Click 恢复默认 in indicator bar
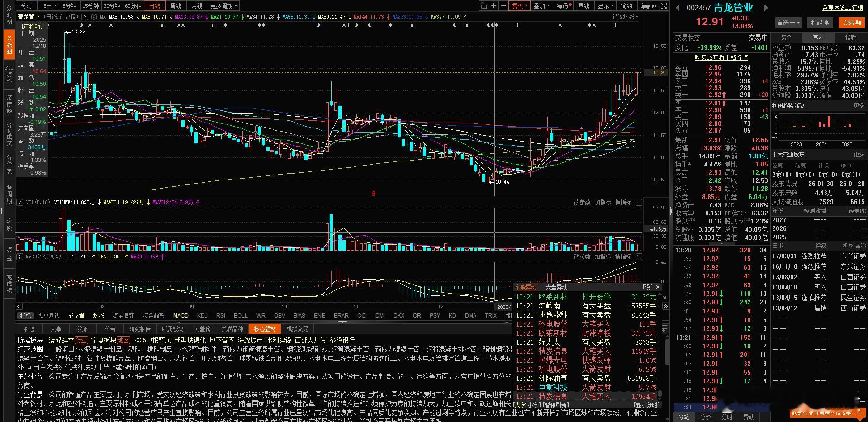868x422 pixels. (48, 316)
